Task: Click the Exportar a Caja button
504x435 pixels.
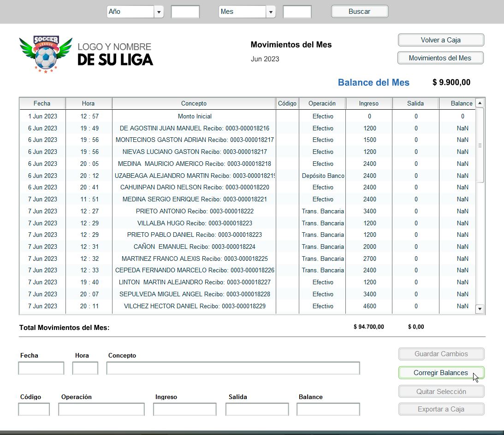Action: coord(441,409)
